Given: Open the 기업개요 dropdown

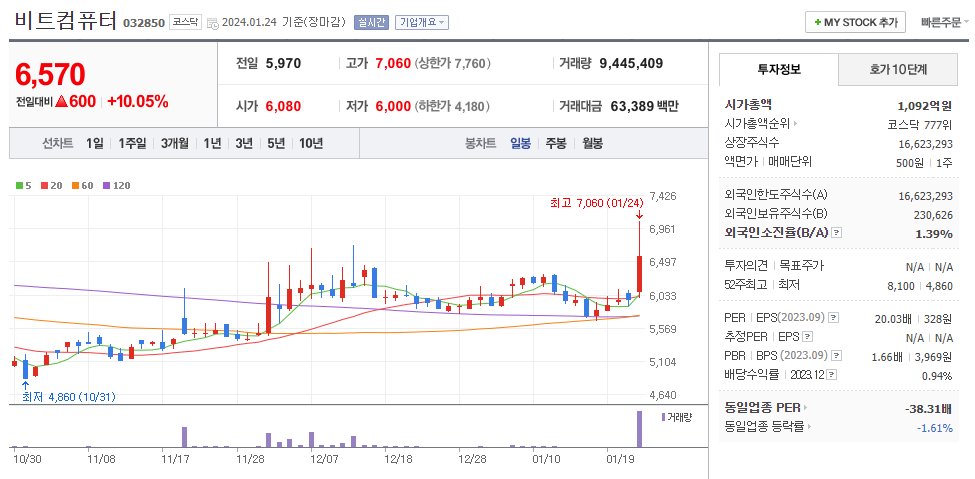Looking at the screenshot, I should point(422,23).
